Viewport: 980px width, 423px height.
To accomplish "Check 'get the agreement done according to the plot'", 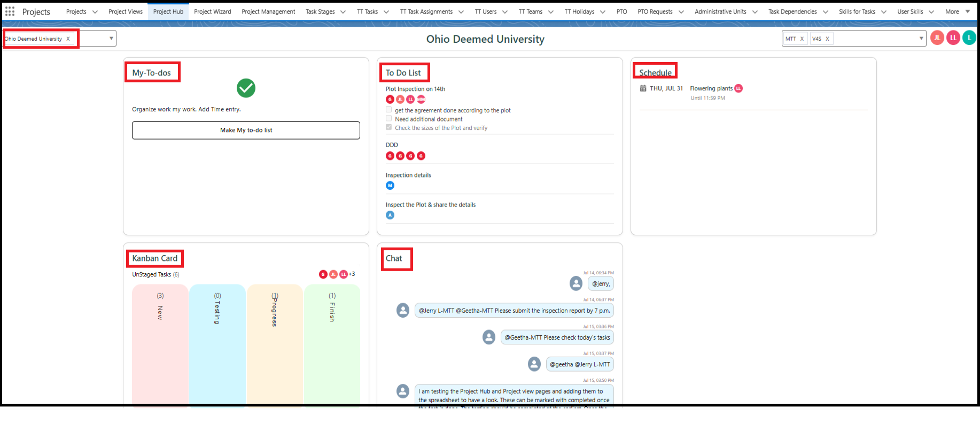I will pyautogui.click(x=389, y=110).
